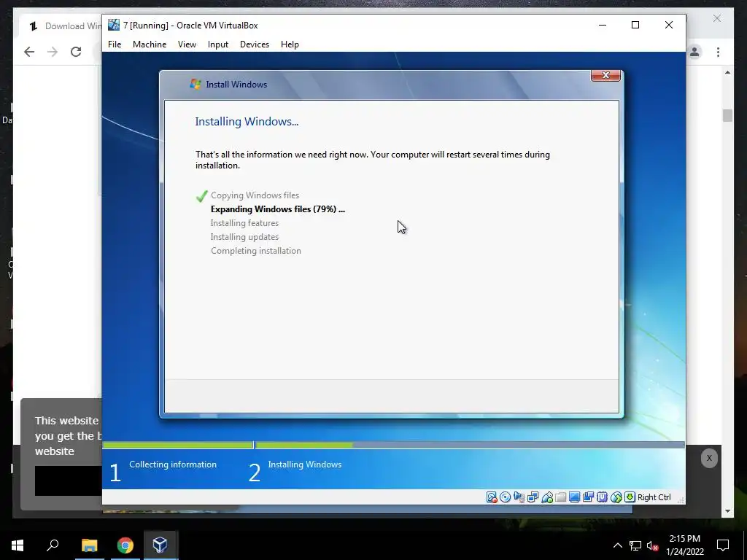Close the Chrome window behind VirtualBox
The height and width of the screenshot is (560, 747).
click(716, 18)
